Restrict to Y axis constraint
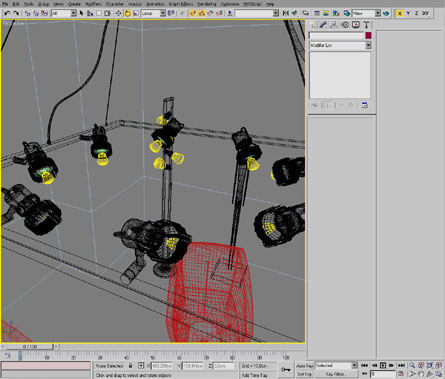This screenshot has height=379, width=445. pyautogui.click(x=408, y=13)
